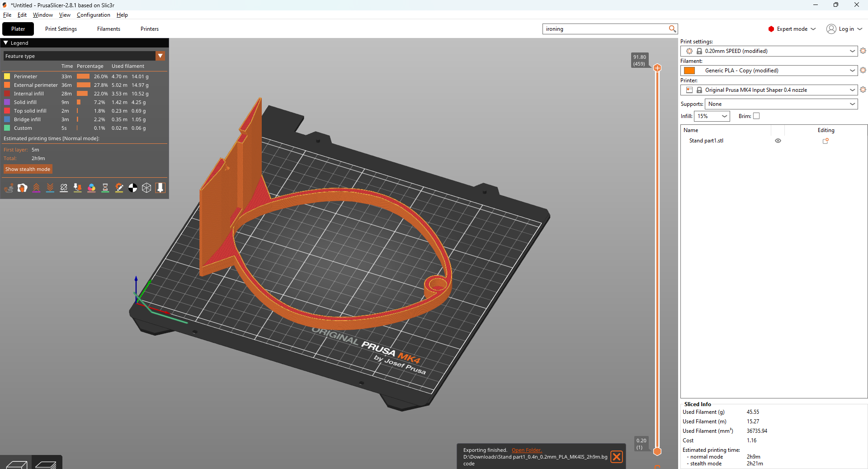Switch to 3D editor view icon
This screenshot has width=868, height=469.
click(16, 464)
